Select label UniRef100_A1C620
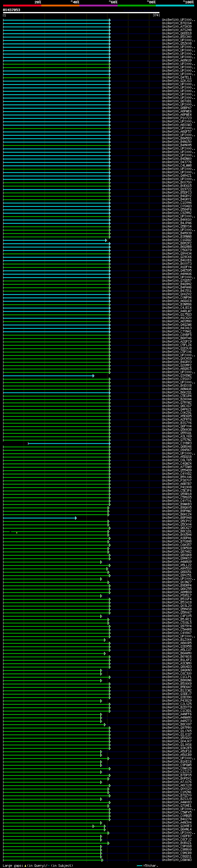The image size is (197, 868). point(176,318)
